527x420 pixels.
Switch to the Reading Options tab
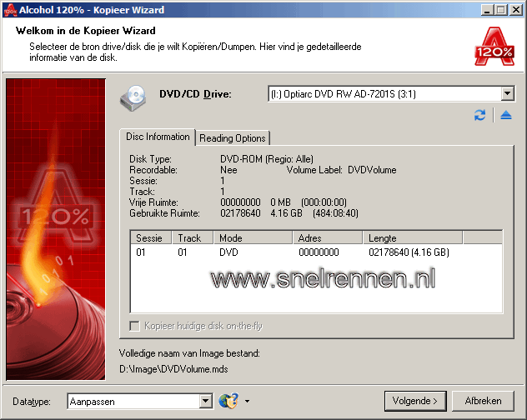tap(233, 138)
